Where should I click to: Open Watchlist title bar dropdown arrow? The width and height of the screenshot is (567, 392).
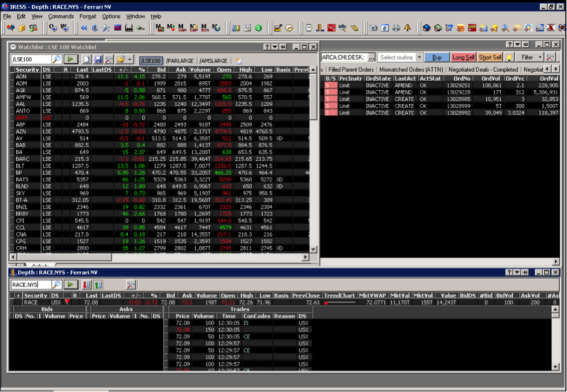275,47
